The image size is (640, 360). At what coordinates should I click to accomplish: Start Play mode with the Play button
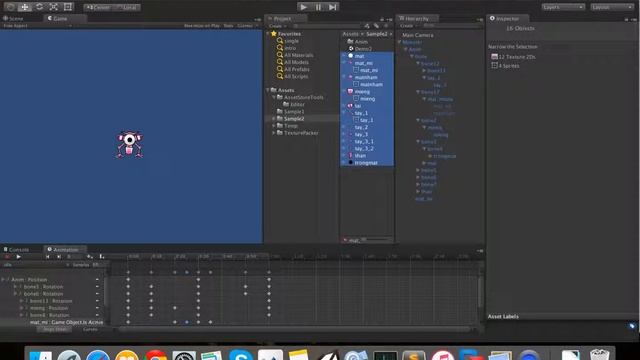click(x=303, y=7)
